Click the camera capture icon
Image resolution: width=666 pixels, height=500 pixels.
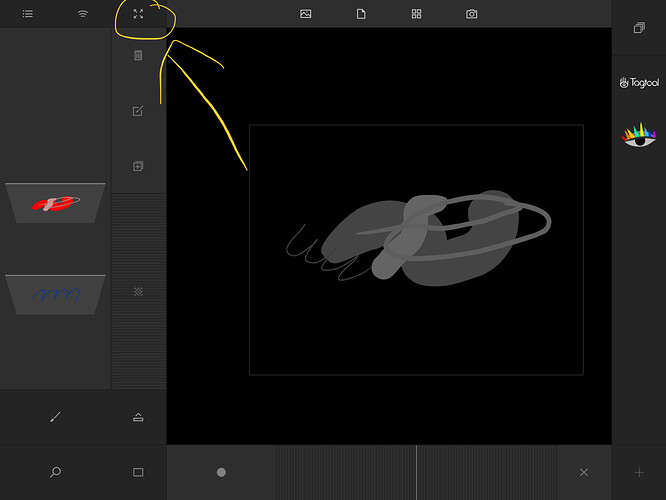pos(472,14)
